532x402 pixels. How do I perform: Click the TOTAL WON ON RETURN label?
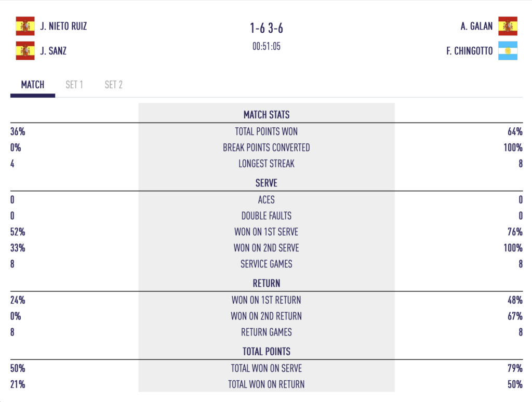pos(267,384)
